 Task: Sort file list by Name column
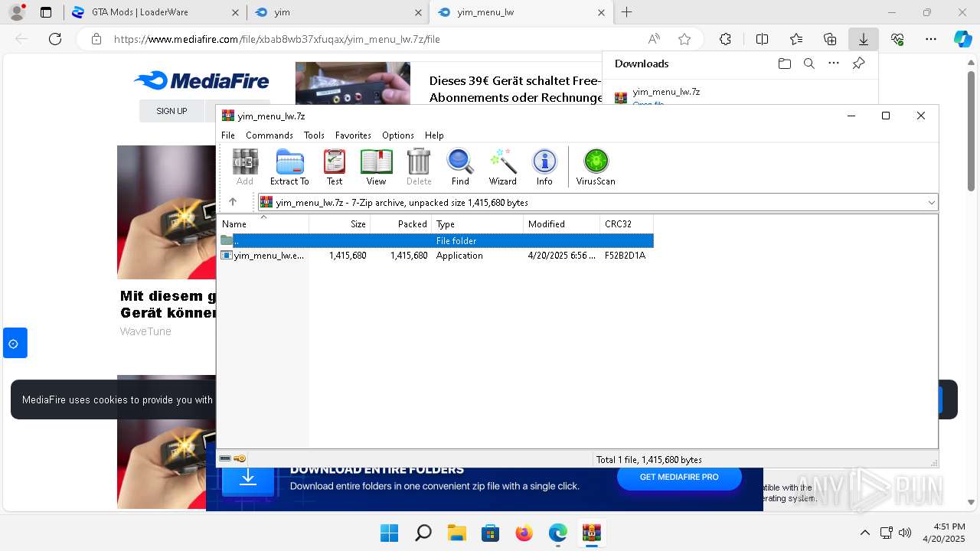click(x=264, y=224)
